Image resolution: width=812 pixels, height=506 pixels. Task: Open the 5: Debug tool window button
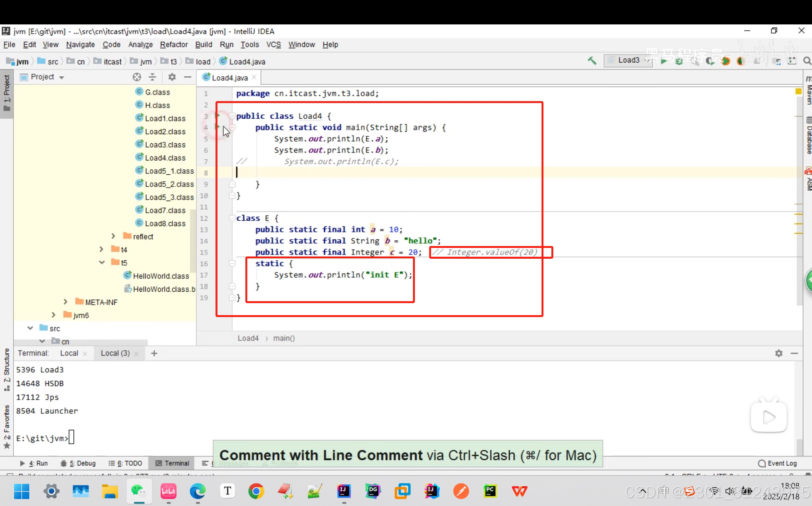(78, 463)
